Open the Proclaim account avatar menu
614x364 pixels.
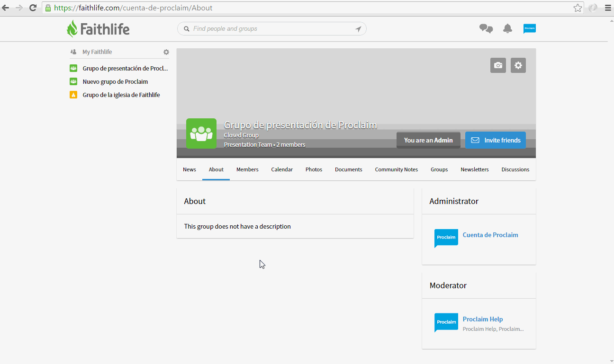tap(529, 29)
